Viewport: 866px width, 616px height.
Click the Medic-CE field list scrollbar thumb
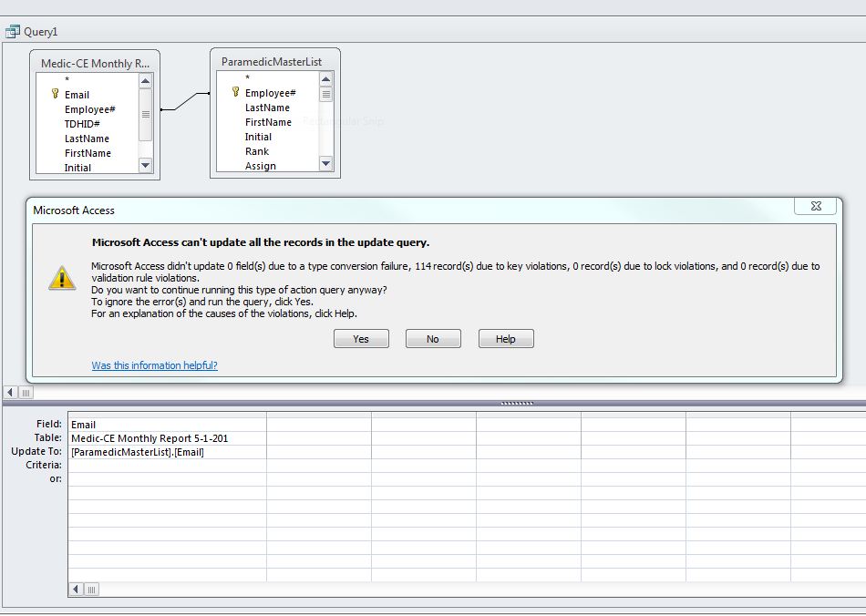[x=145, y=115]
